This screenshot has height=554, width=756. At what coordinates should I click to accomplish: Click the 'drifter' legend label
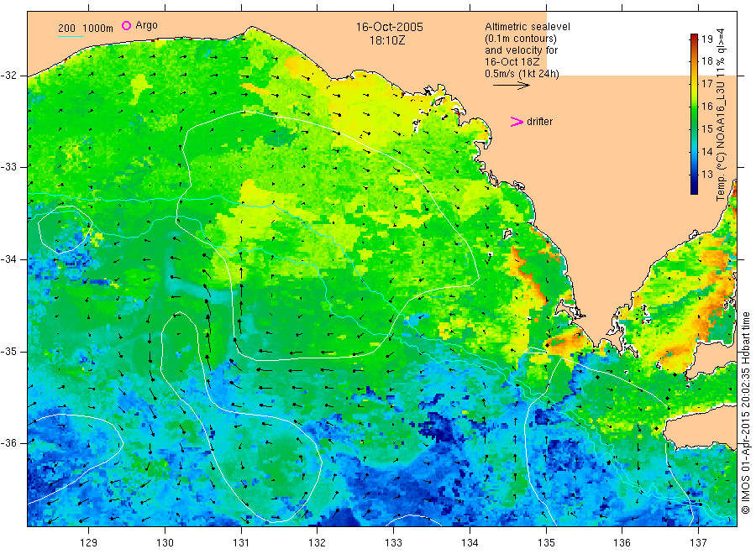(x=539, y=122)
